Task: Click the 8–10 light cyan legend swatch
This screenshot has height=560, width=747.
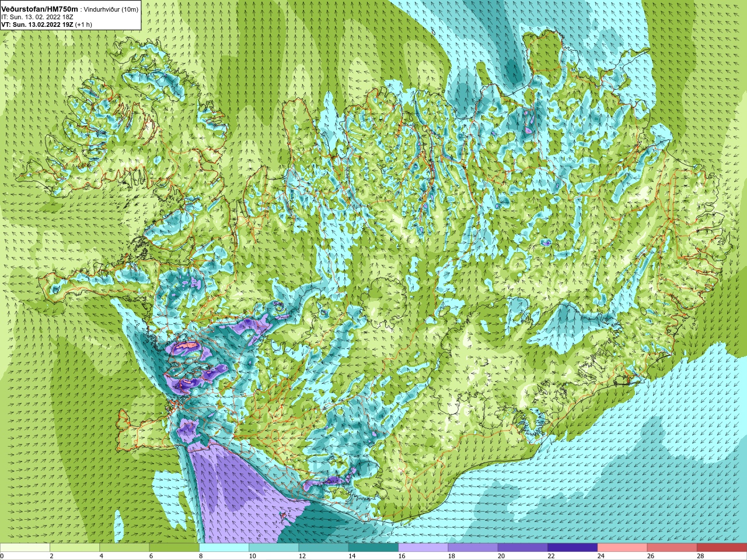Action: click(224, 548)
